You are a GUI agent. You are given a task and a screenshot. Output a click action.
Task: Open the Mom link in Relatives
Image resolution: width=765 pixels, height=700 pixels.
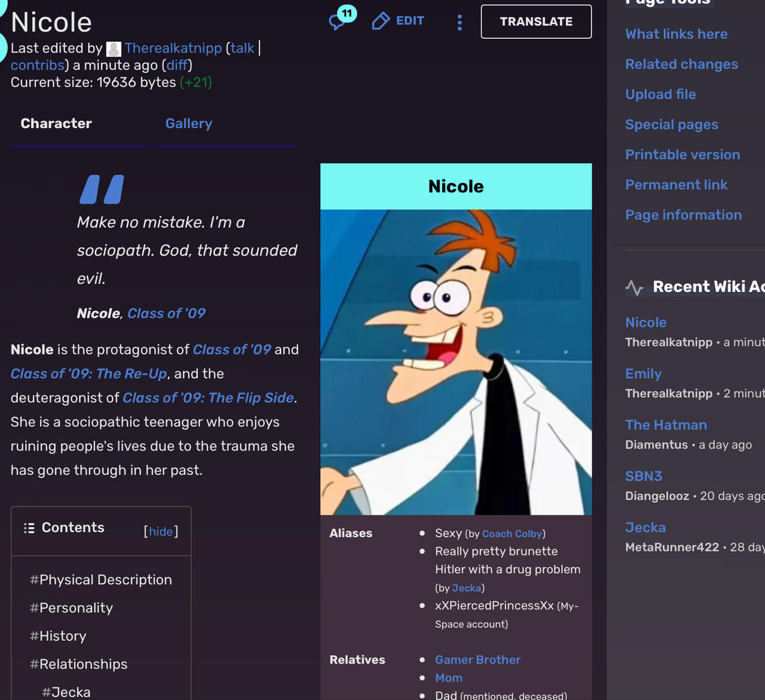449,678
